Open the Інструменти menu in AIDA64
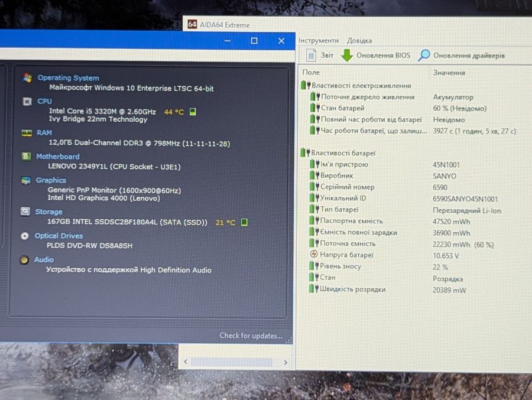 [319, 40]
